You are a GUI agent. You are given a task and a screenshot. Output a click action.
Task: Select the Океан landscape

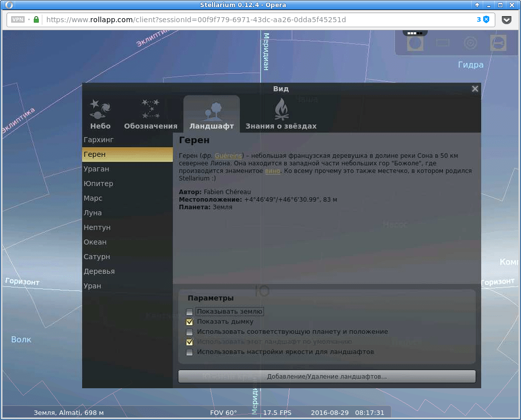127,242
